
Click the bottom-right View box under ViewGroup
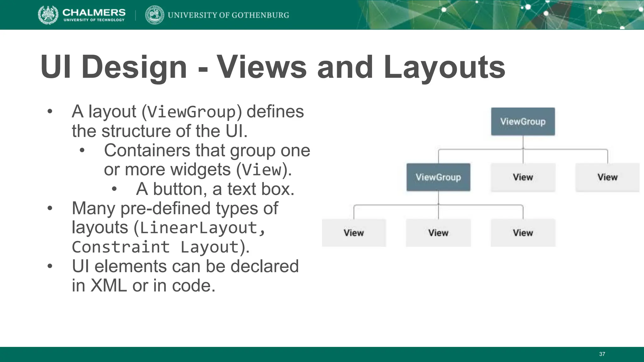point(523,233)
